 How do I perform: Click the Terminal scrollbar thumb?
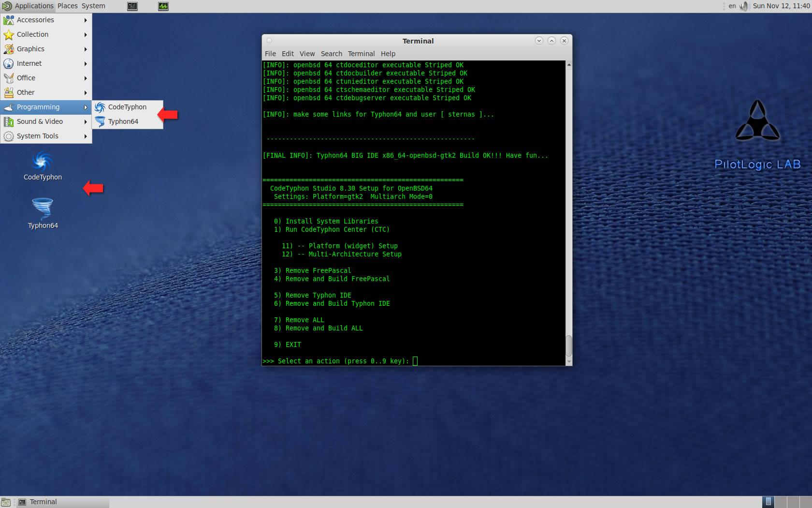(569, 346)
